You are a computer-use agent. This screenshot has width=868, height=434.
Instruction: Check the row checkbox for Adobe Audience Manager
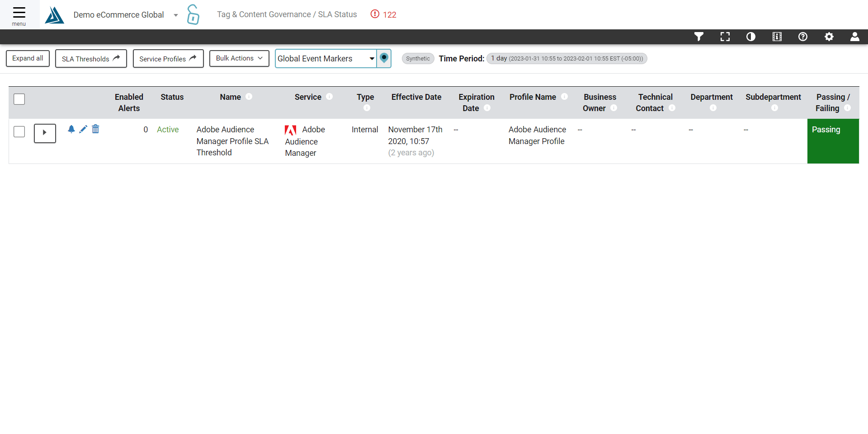pos(19,131)
